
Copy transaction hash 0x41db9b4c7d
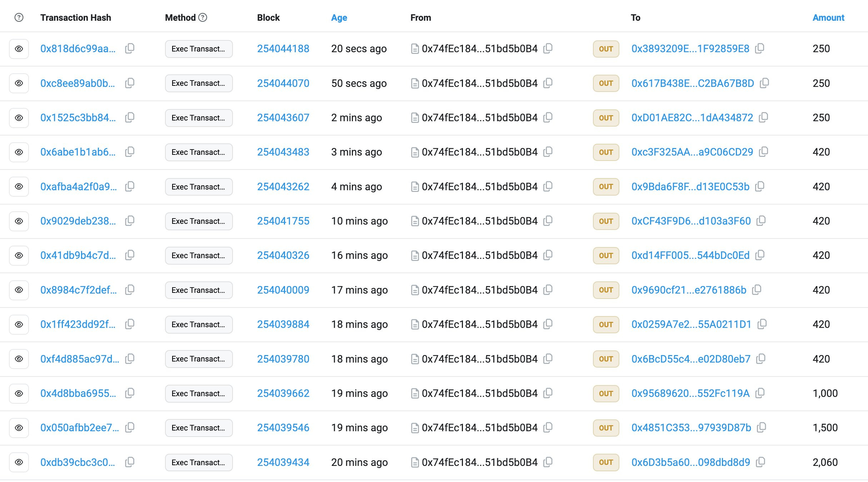coord(130,255)
